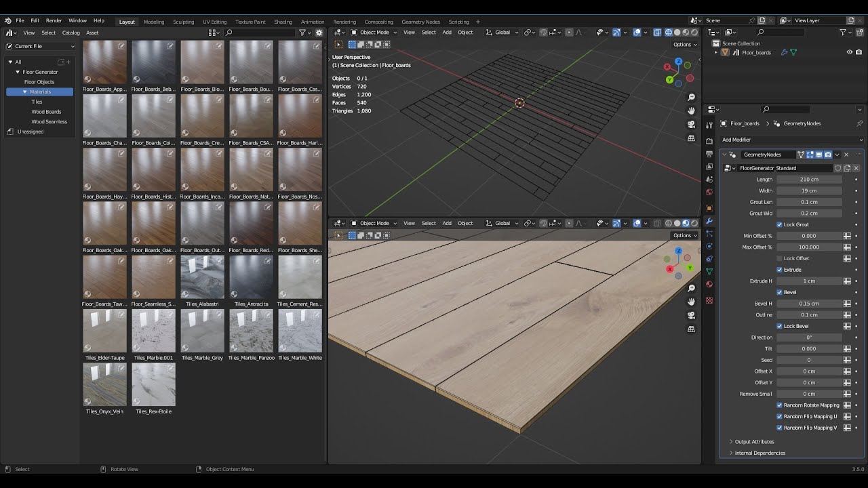Open the Render menu
The height and width of the screenshot is (488, 868).
54,20
